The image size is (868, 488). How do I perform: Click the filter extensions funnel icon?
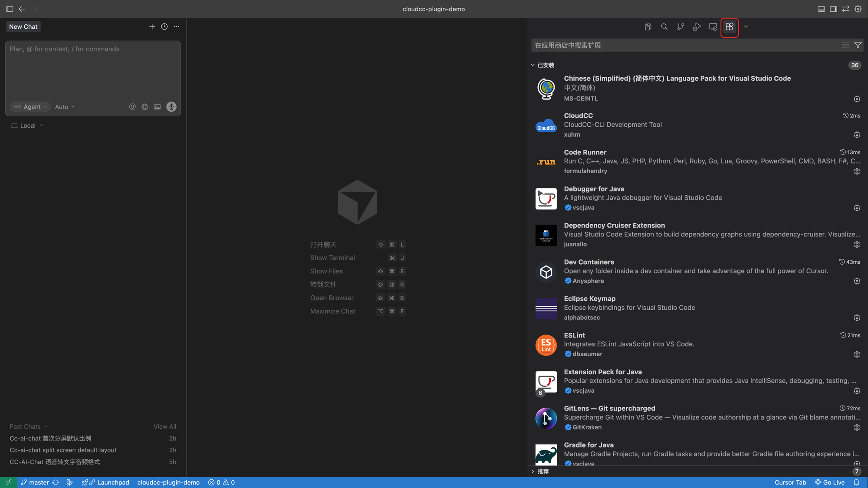(x=858, y=45)
